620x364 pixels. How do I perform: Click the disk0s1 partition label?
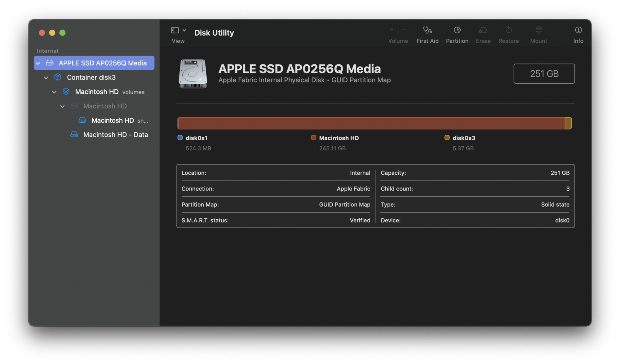point(197,138)
